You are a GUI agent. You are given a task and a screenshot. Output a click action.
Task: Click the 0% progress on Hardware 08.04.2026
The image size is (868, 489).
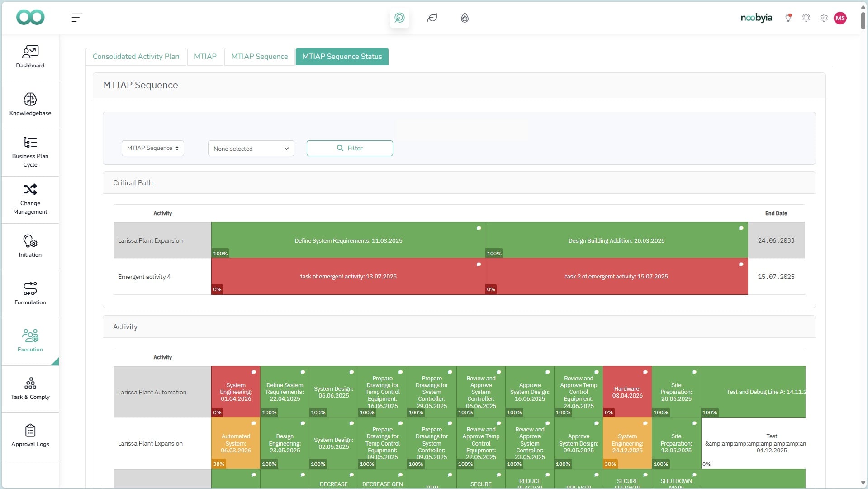tap(609, 412)
